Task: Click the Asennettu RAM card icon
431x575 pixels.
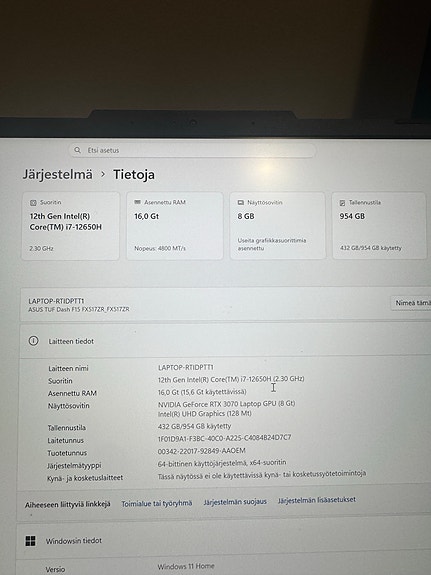Action: [138, 202]
